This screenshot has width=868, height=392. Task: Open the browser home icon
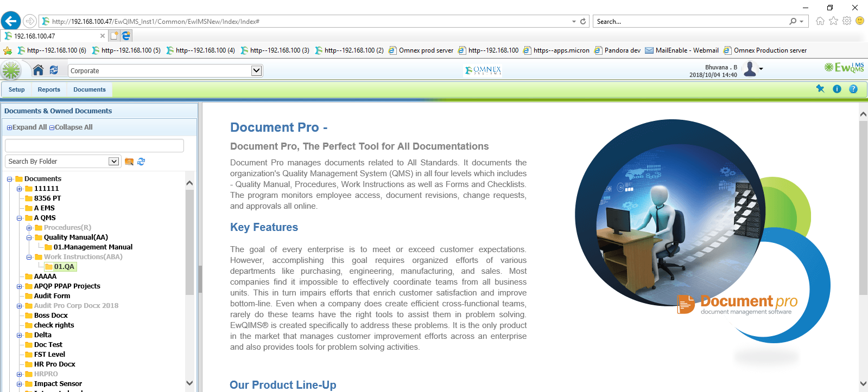coord(820,21)
